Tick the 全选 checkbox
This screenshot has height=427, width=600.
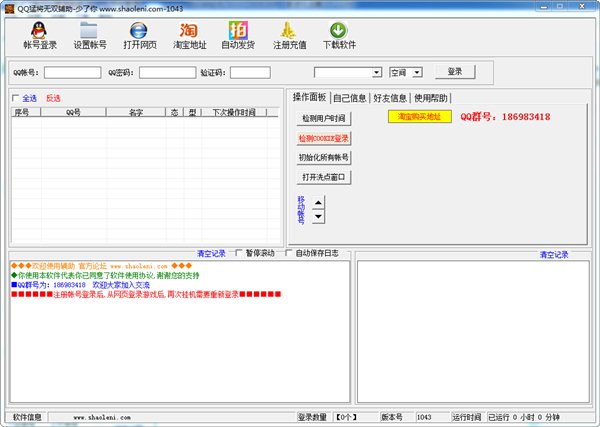point(16,98)
